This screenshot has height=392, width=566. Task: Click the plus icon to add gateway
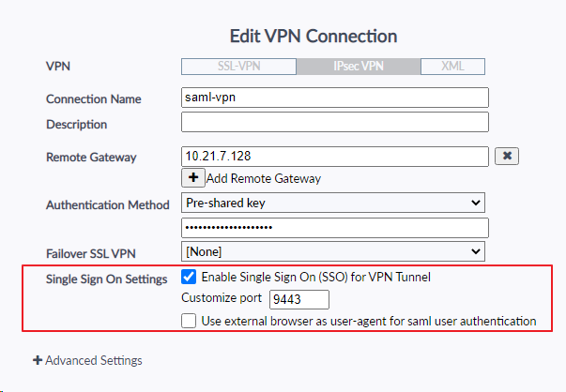pyautogui.click(x=193, y=177)
